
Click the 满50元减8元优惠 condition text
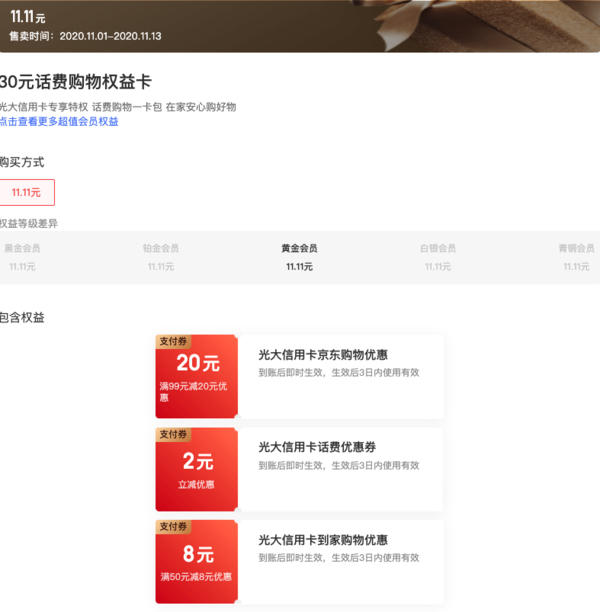pos(196,577)
